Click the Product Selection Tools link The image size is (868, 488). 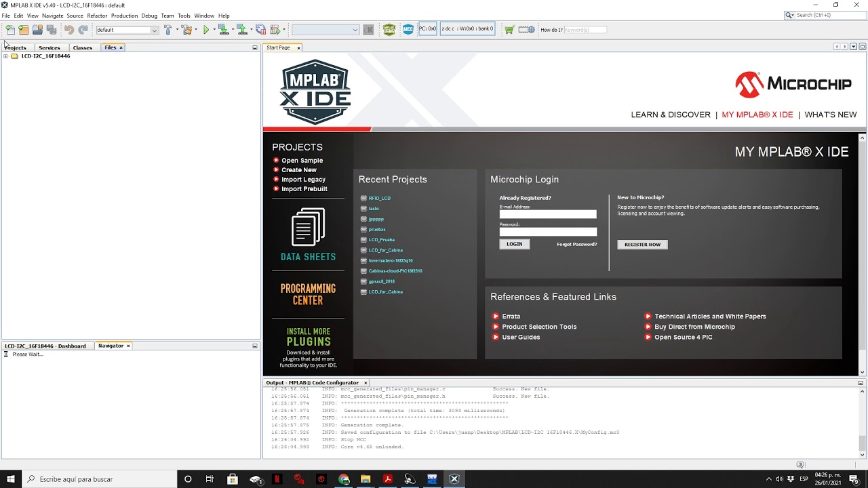(539, 327)
